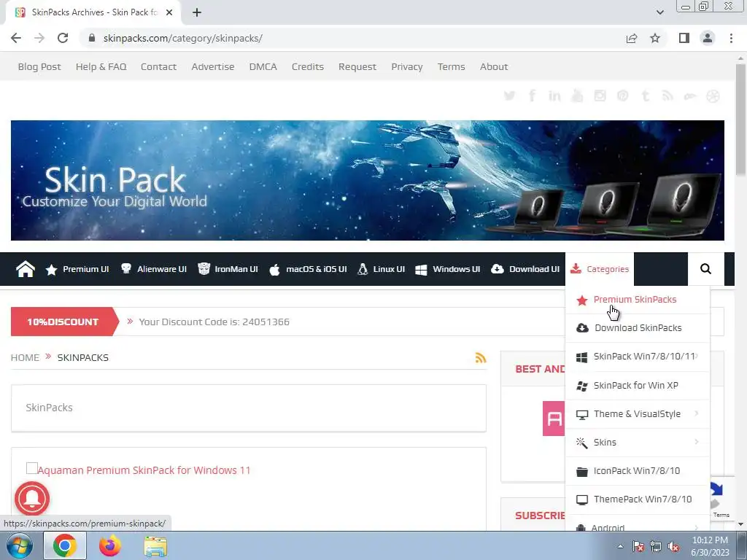Open the Download UI menu item
This screenshot has width=747, height=560.
525,269
